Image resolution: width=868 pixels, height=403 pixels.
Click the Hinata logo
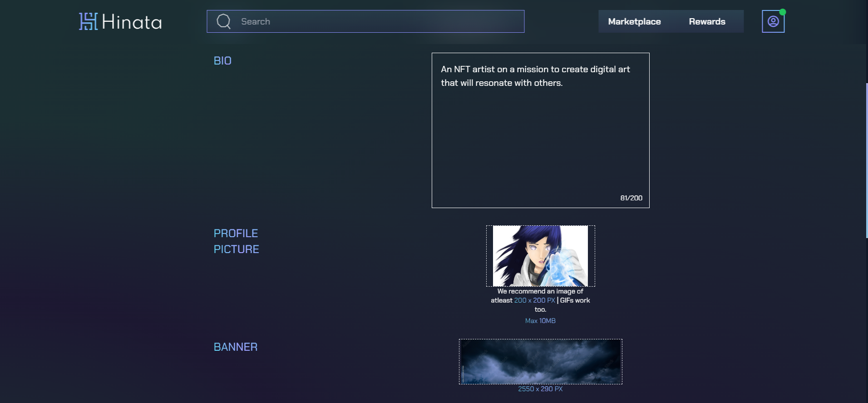[x=120, y=21]
